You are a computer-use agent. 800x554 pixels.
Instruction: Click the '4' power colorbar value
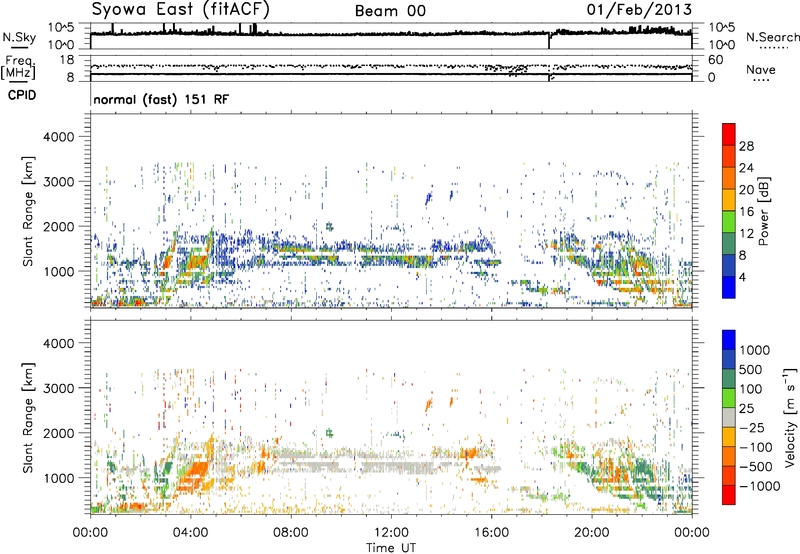coord(743,278)
